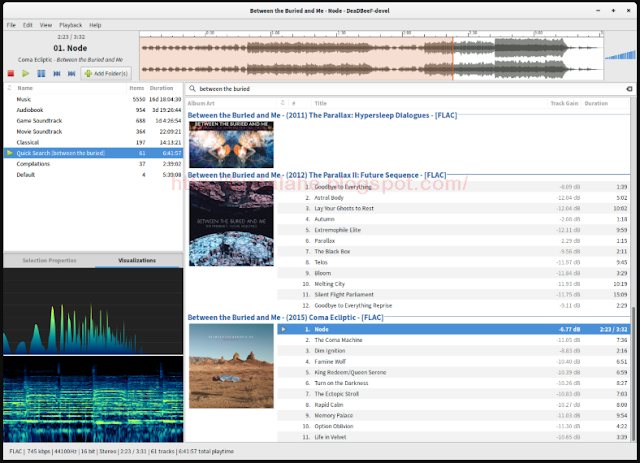The width and height of the screenshot is (640, 463).
Task: Select the Compilations playlist
Action: [x=93, y=164]
